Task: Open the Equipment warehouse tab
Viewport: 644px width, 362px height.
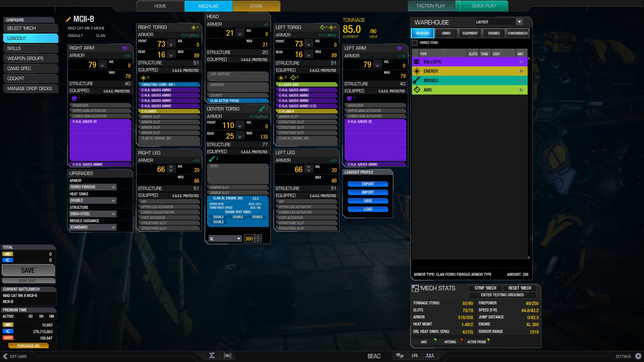Action: 470,33
